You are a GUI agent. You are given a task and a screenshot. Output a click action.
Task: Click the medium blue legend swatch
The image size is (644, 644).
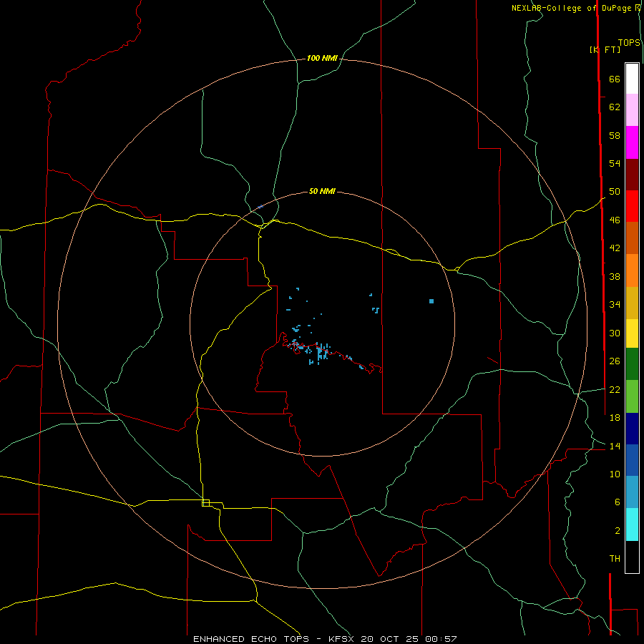[x=632, y=460]
